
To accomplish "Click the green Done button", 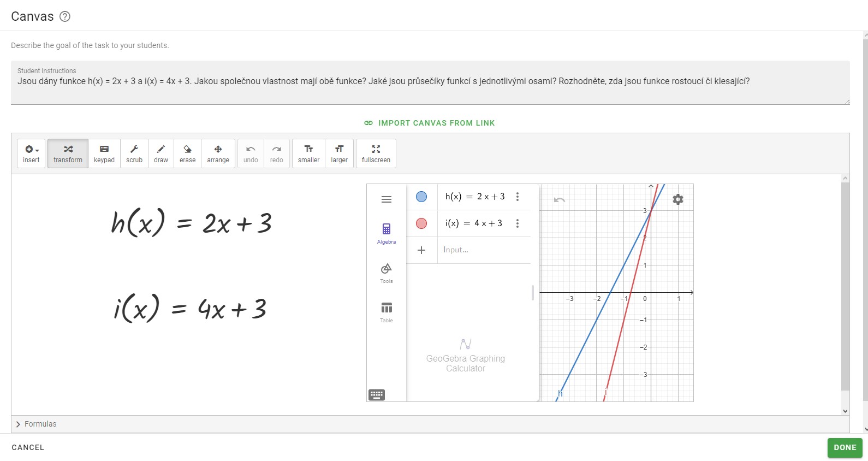I will [845, 447].
